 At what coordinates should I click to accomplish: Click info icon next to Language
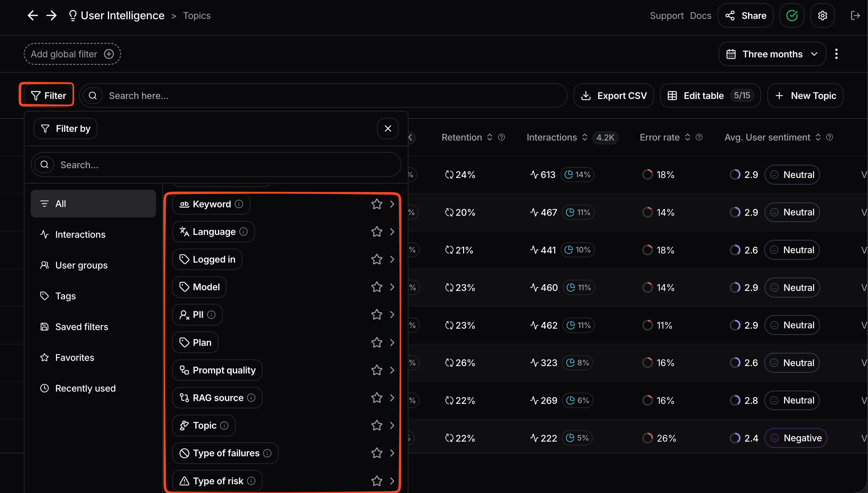[243, 231]
